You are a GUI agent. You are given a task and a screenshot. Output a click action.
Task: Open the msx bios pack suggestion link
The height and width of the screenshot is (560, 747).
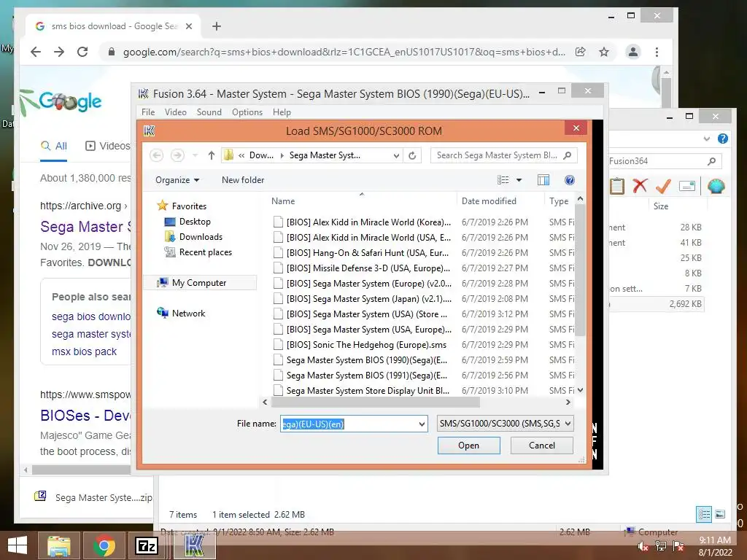pos(85,351)
